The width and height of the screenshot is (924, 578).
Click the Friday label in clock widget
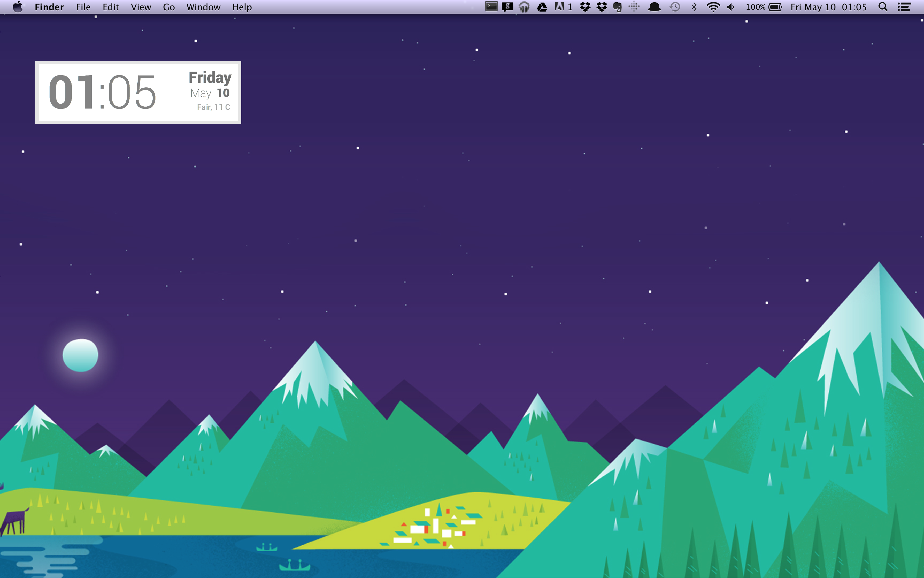coord(210,78)
